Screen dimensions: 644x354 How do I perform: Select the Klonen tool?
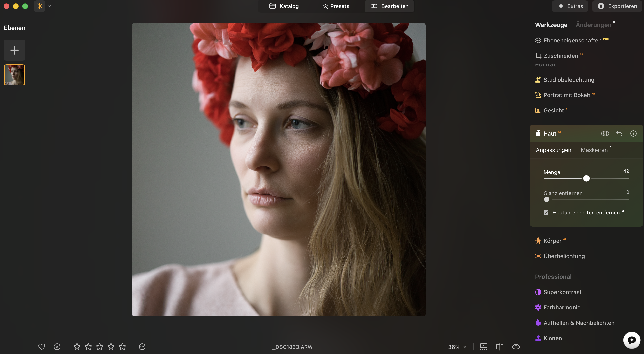(552, 338)
